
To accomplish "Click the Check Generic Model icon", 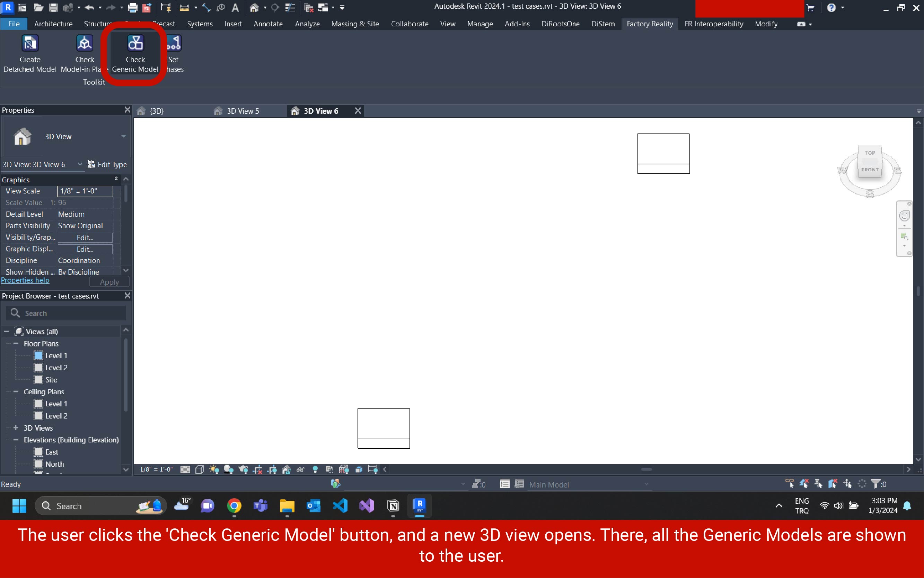I will pos(135,43).
